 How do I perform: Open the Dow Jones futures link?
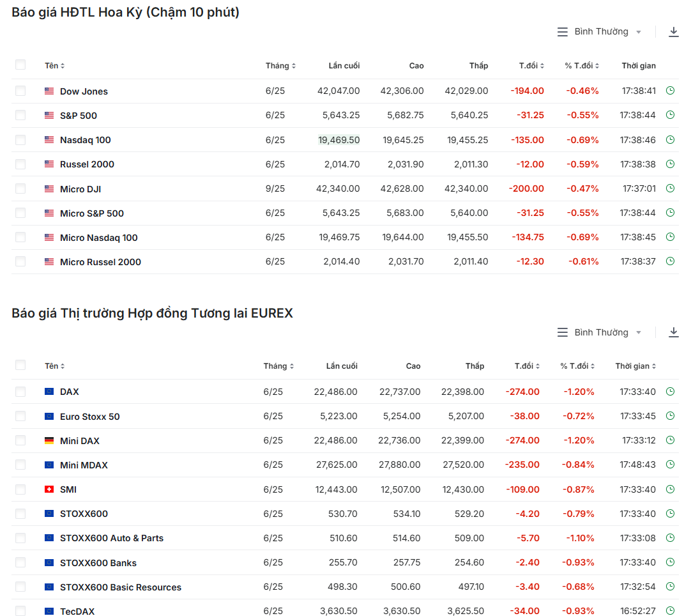84,91
